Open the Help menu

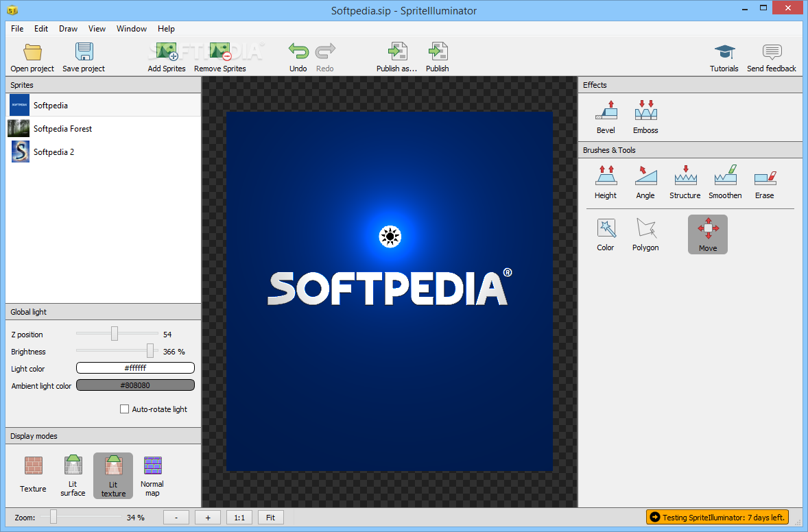[x=166, y=29]
